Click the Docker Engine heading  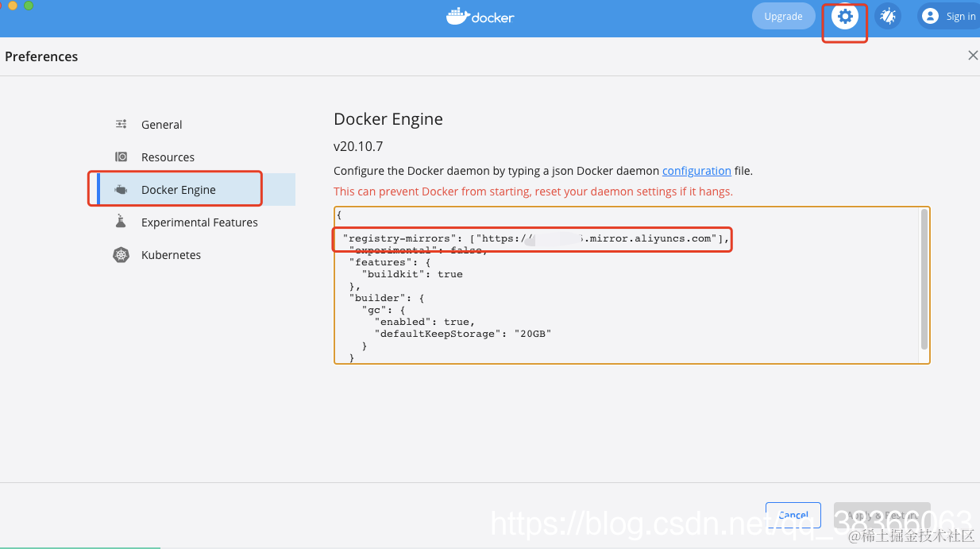coord(388,119)
